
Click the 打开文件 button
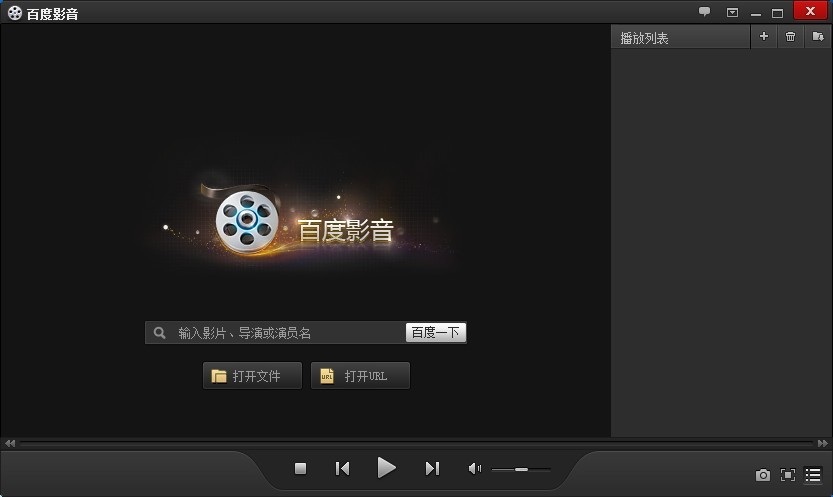252,376
